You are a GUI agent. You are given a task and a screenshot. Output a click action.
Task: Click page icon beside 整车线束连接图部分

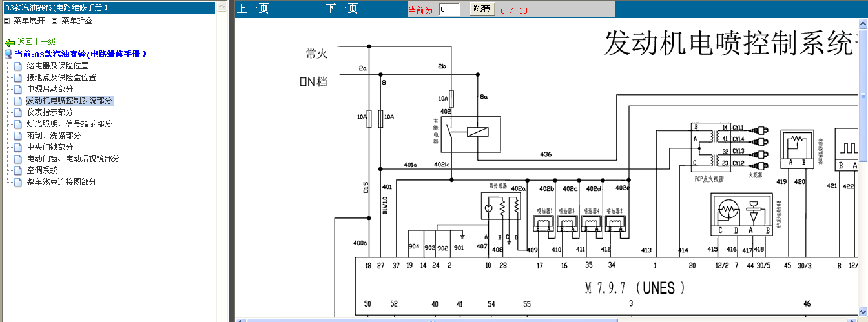click(x=17, y=182)
